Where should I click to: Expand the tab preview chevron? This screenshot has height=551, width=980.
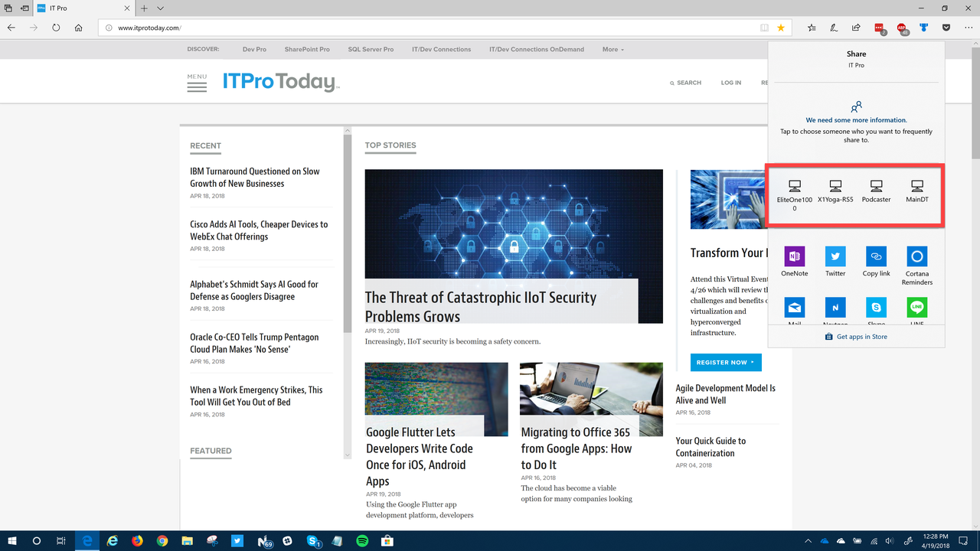coord(160,8)
